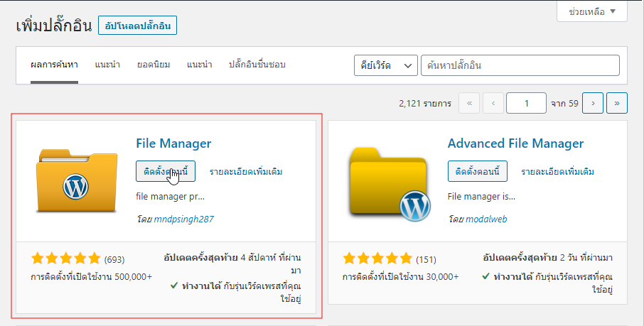
Task: Open author link modalweb
Action: point(486,219)
